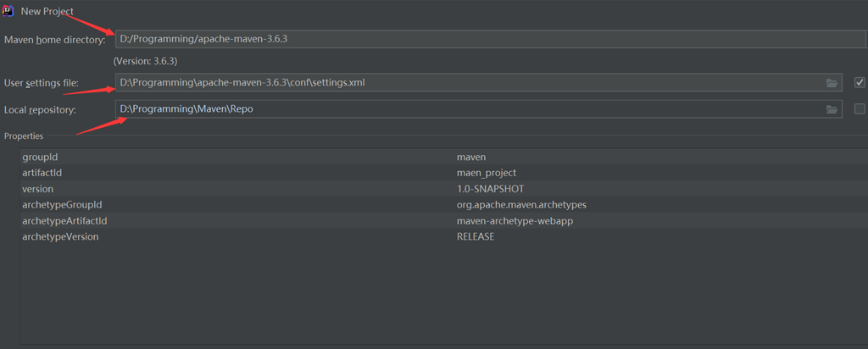Click the IntelliJ IDEA icon in title bar

pyautogui.click(x=9, y=10)
